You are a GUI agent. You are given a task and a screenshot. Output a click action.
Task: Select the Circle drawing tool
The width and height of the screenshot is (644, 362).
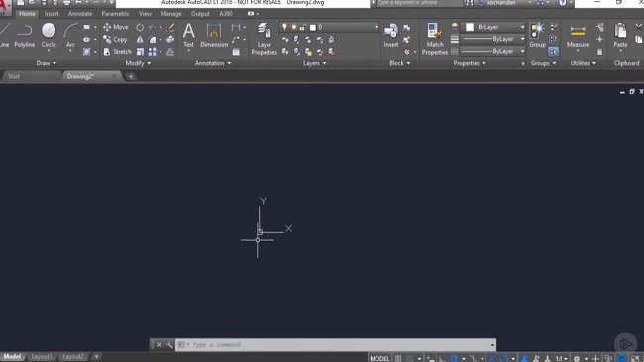pyautogui.click(x=49, y=36)
